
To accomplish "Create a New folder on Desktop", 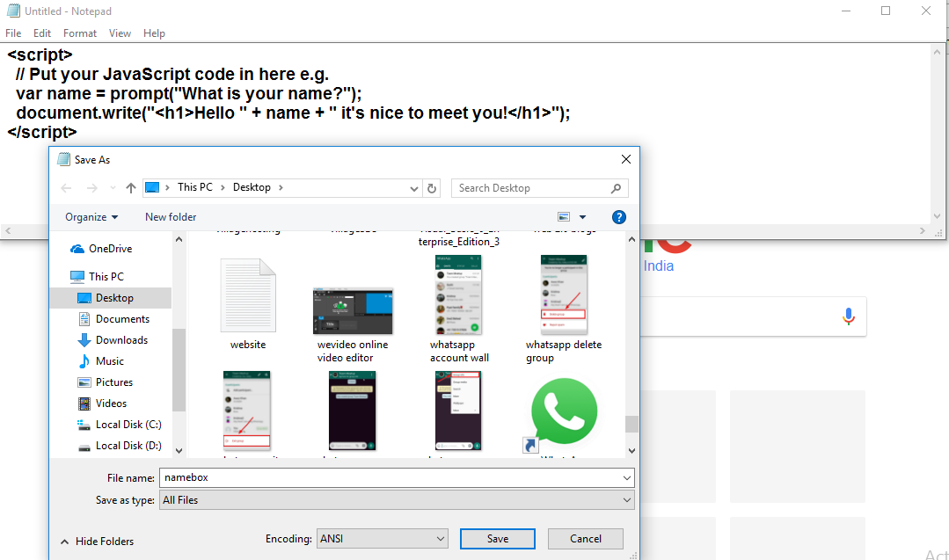I will 170,217.
